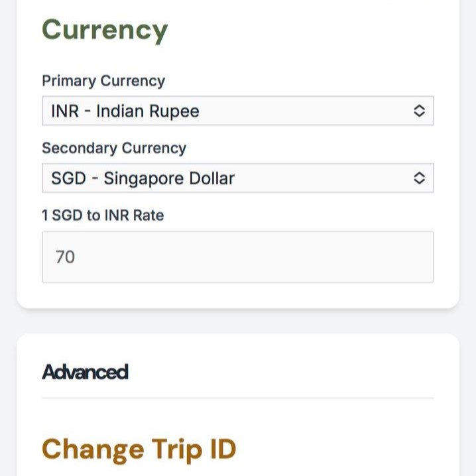Click the chevron arrows on SGD selector

click(419, 178)
